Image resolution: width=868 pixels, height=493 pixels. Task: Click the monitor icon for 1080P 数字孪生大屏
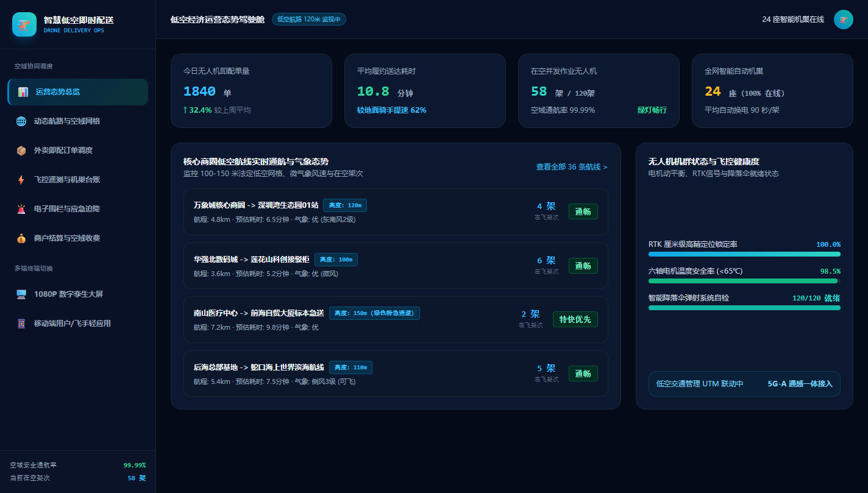click(x=21, y=294)
